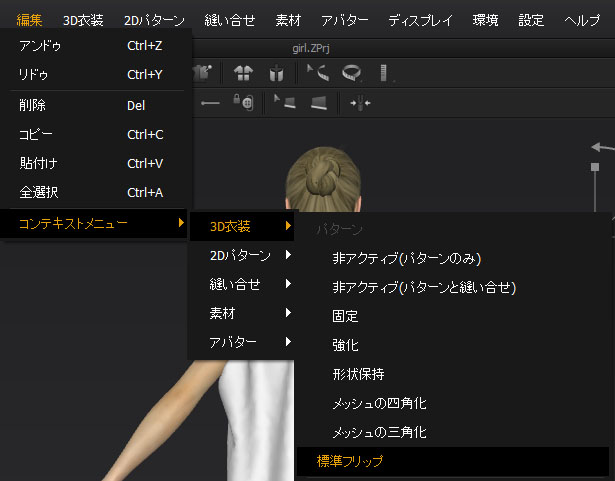Select the edit measure tool with arrow and tape
This screenshot has height=481, width=615.
tap(318, 73)
